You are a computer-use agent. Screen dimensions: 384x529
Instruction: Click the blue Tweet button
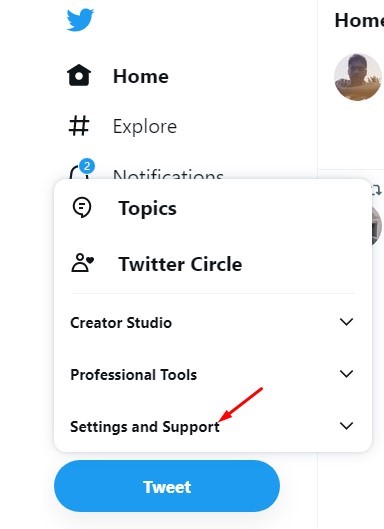pos(167,486)
